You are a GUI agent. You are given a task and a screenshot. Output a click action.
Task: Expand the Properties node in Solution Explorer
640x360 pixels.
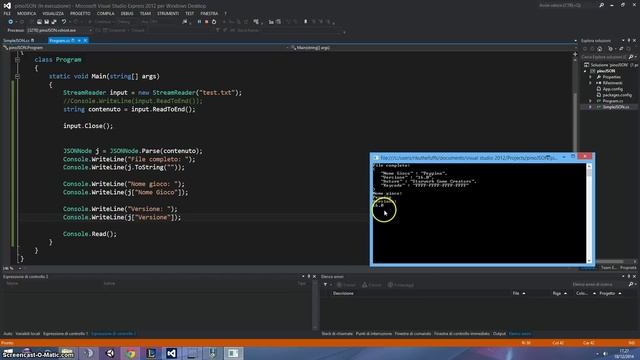(x=590, y=77)
